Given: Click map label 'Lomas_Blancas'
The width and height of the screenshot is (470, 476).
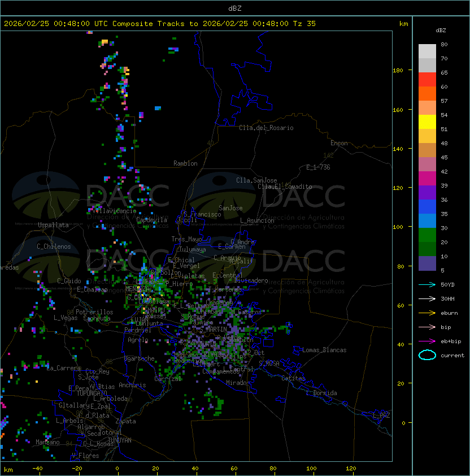Looking at the screenshot, I should 324,350.
